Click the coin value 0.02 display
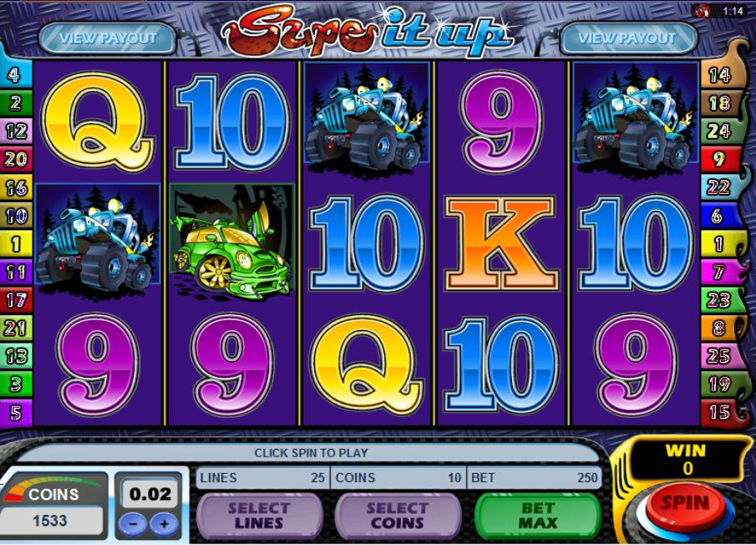756x545 pixels. click(150, 494)
